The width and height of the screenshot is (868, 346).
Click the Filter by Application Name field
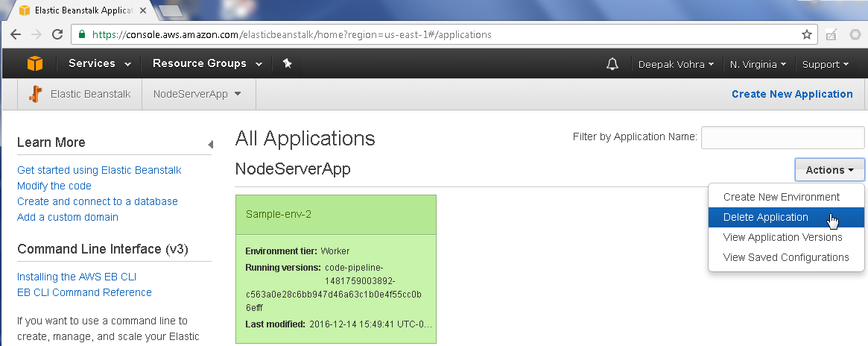click(x=783, y=137)
